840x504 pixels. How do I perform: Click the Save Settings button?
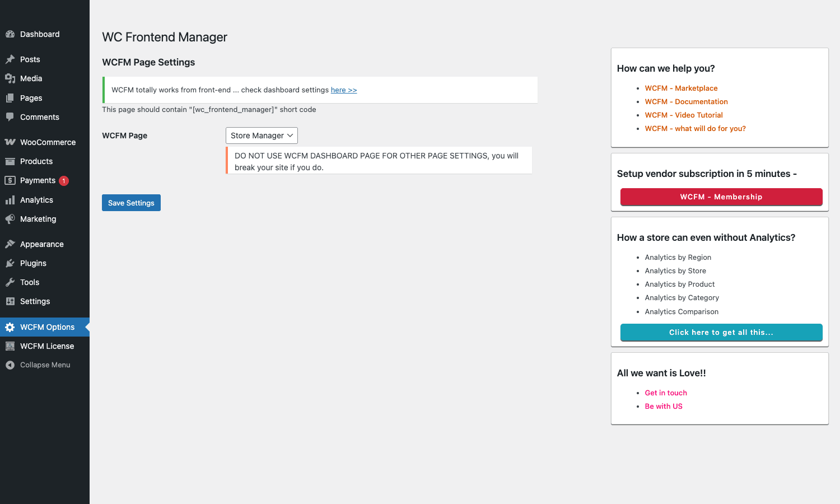coord(131,203)
